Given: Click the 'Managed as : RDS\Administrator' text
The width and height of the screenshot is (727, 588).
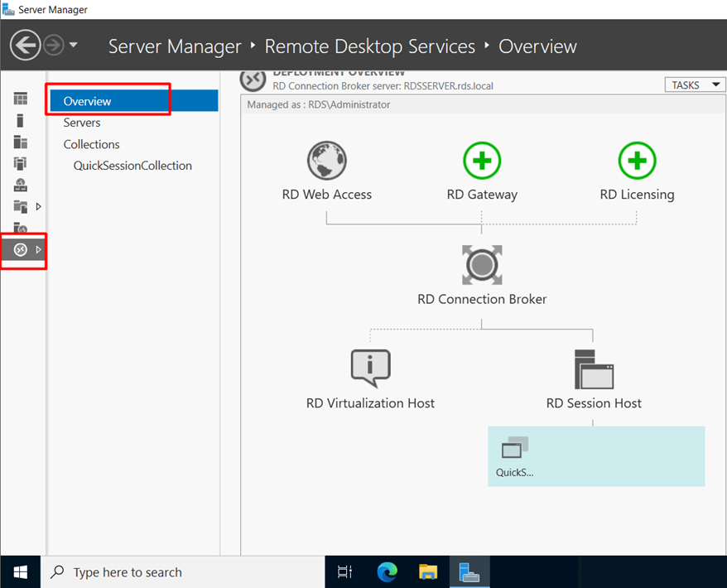Looking at the screenshot, I should click(319, 104).
